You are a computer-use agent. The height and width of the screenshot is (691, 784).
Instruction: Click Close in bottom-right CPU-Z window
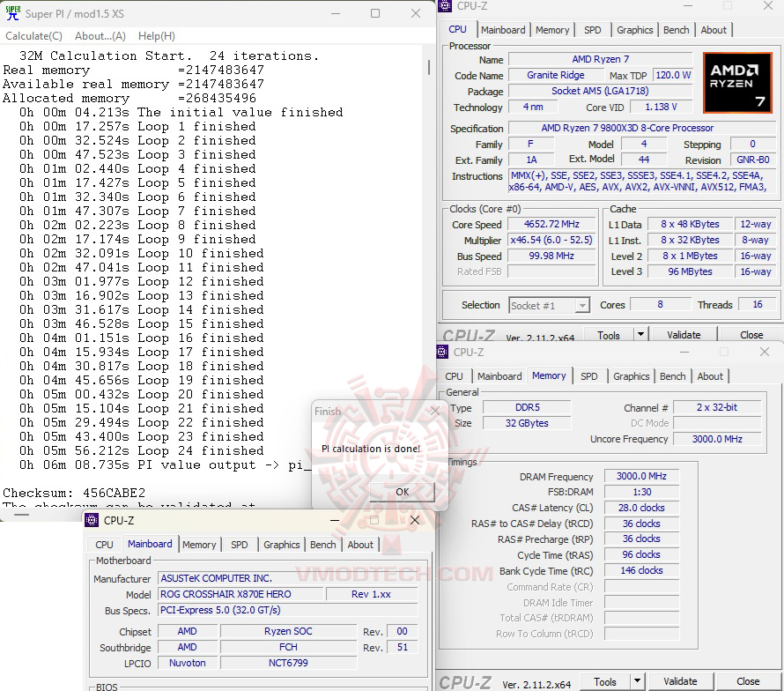click(748, 681)
